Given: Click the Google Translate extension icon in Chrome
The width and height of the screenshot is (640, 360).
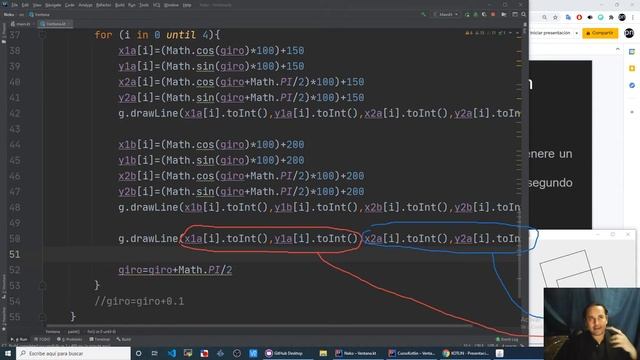Looking at the screenshot, I should tap(568, 18).
